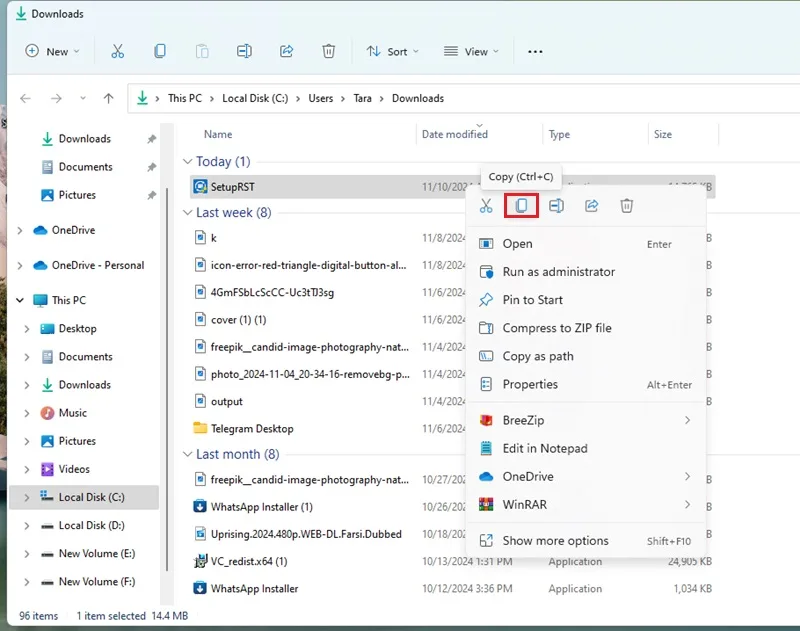Click the Rename icon in the context menu

556,206
